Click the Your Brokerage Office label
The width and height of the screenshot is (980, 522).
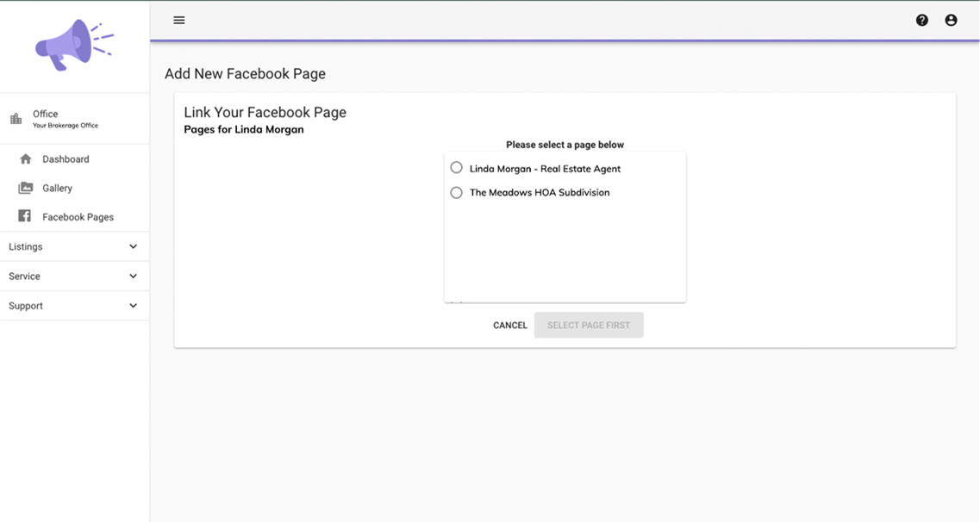tap(66, 126)
